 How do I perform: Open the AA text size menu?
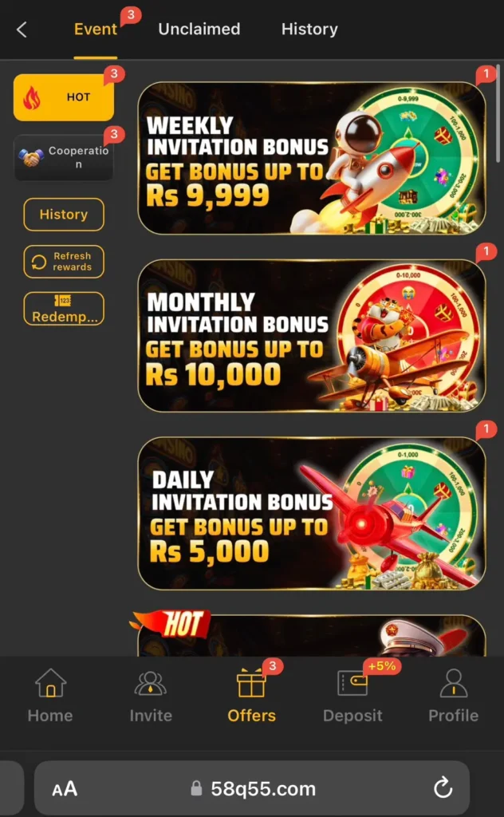click(65, 789)
